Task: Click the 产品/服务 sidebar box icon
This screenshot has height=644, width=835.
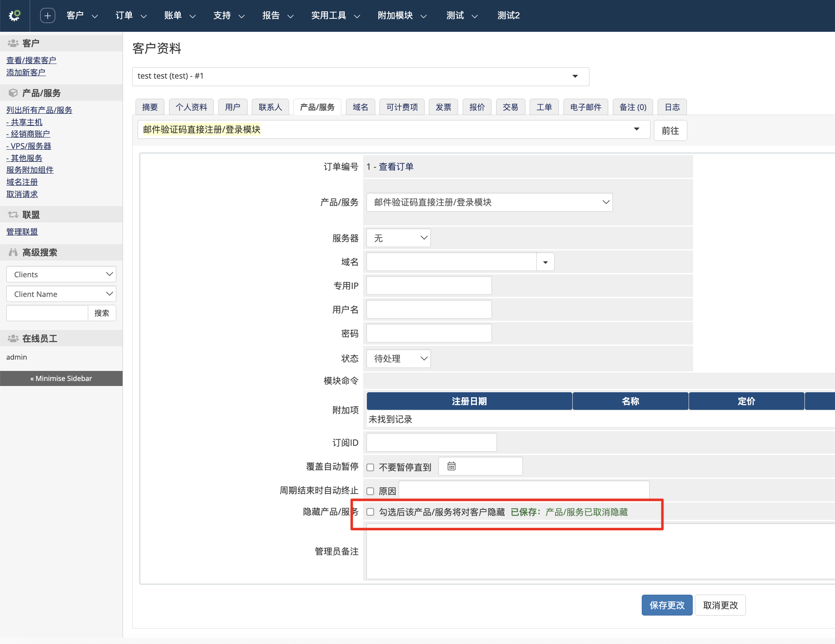Action: (x=13, y=93)
